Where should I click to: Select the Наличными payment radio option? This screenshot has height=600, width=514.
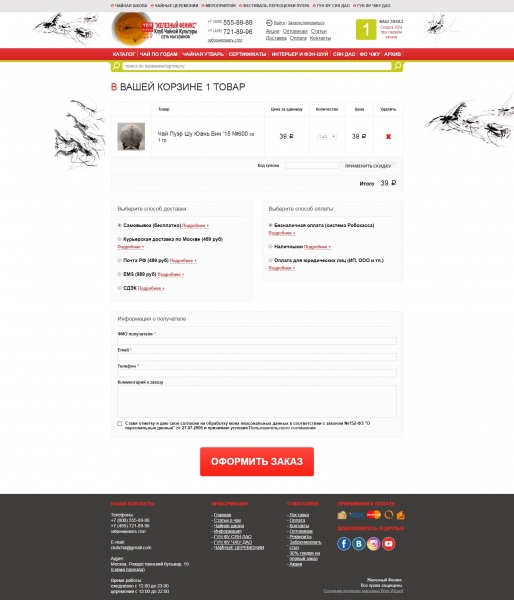[x=271, y=246]
